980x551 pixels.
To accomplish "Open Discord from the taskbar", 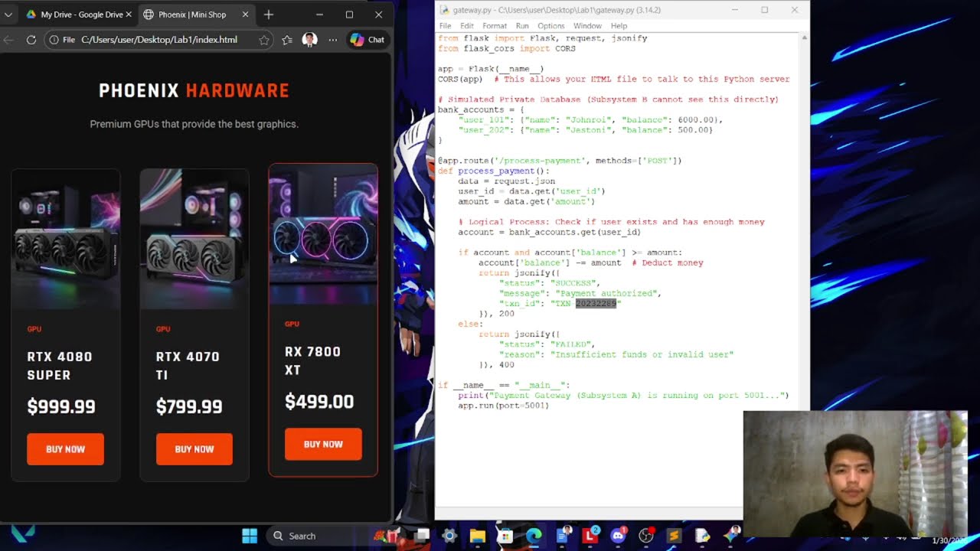I will (x=619, y=536).
